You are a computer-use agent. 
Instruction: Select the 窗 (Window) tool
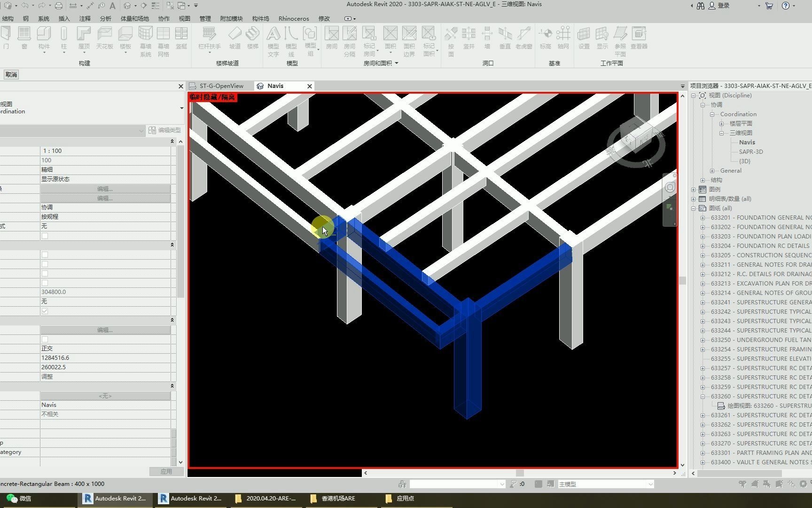tap(24, 38)
